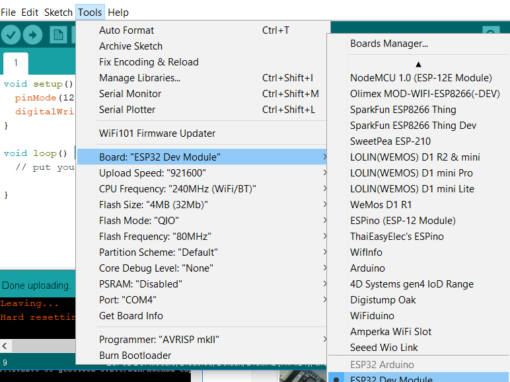Select LOLIN(WEMOS) D1 mini Lite board

click(419, 189)
